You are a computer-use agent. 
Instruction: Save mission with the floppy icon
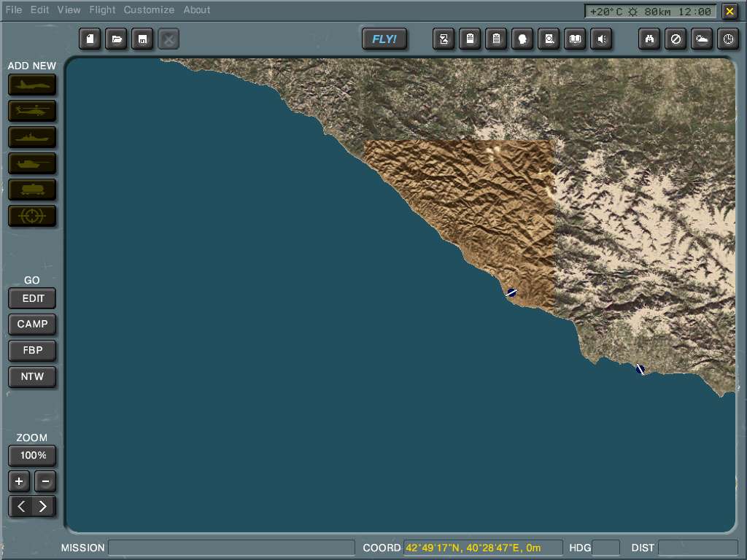[x=142, y=39]
